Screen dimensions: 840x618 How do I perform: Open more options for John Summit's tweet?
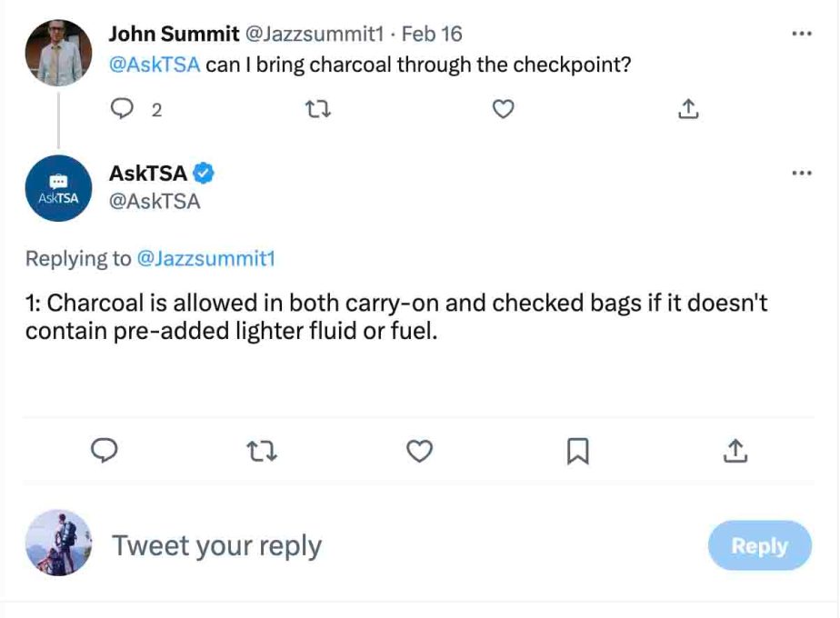(x=802, y=34)
